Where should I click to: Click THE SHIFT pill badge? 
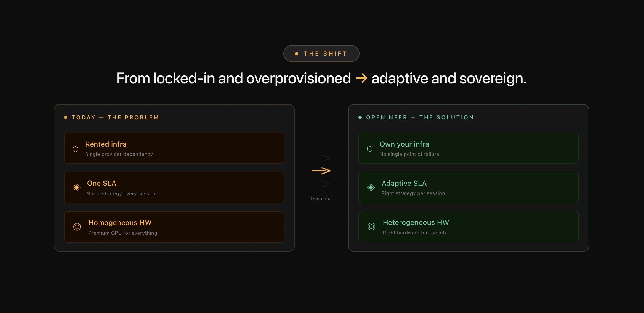321,53
